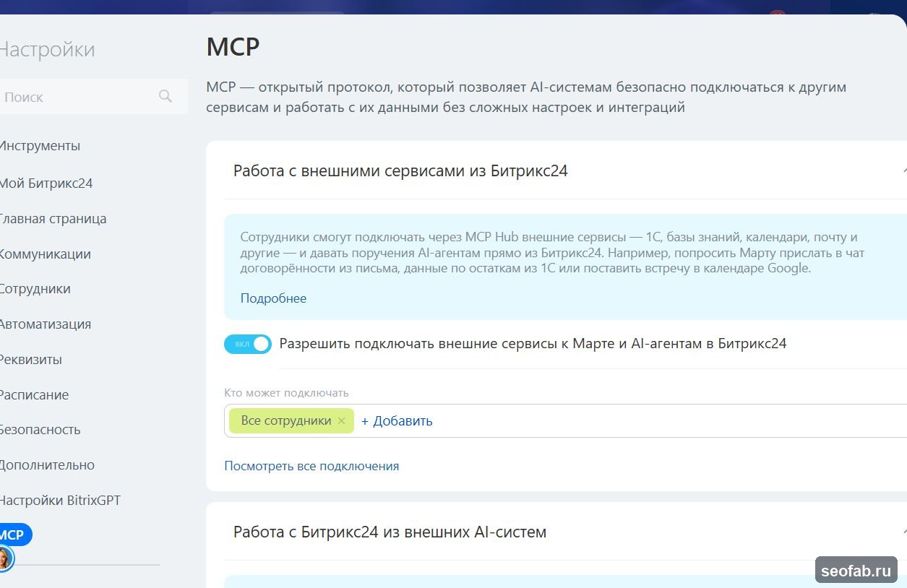Go to Безопасность settings
Viewport: 907px width, 588px height.
(x=40, y=430)
